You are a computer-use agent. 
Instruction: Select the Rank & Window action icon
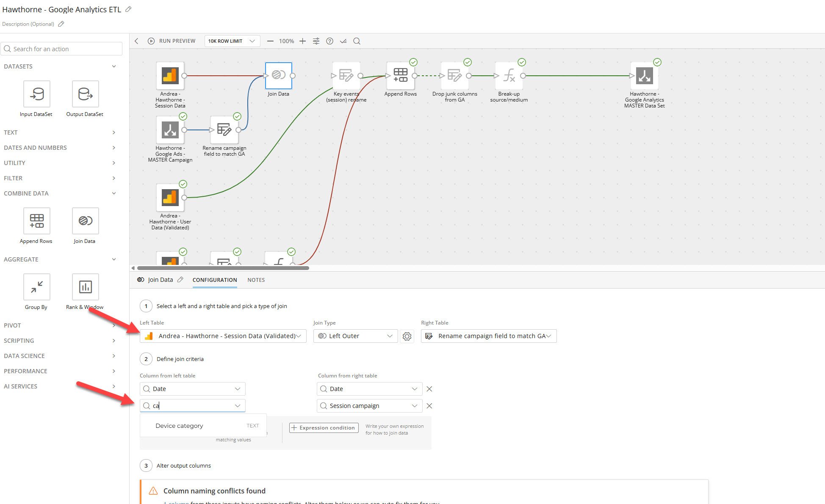pyautogui.click(x=85, y=287)
